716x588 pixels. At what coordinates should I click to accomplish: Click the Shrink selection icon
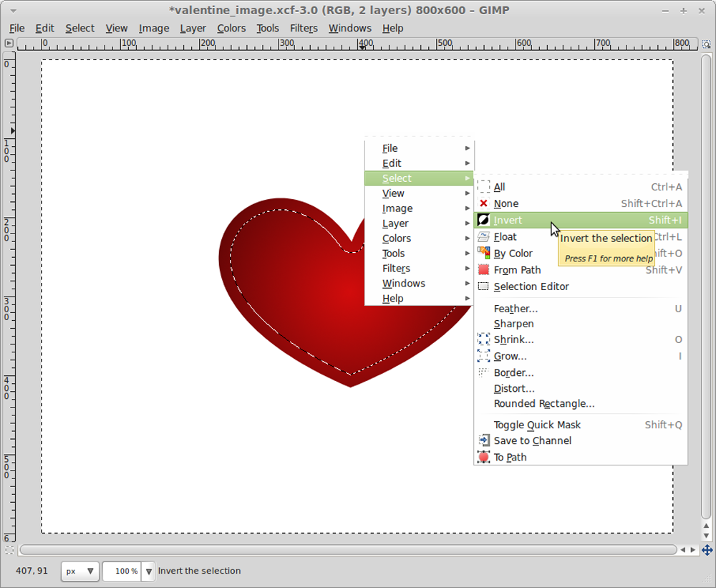click(x=483, y=339)
